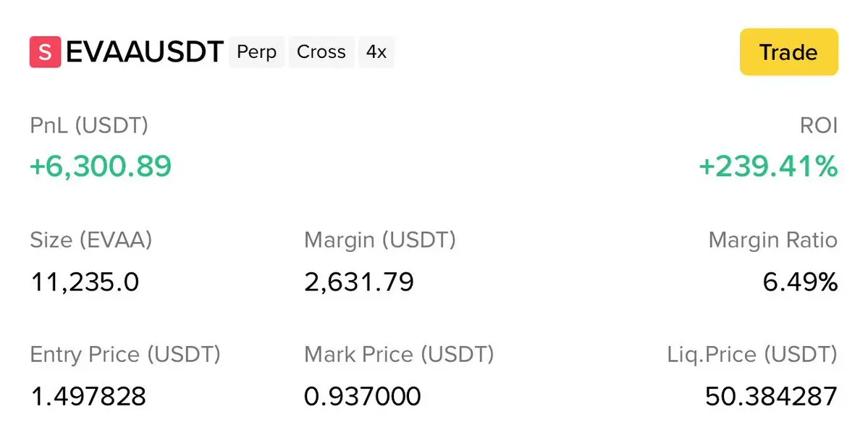Click the +6,300.89 PnL value

[101, 167]
